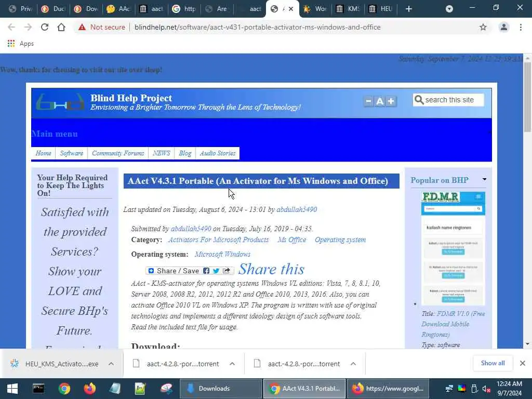Screen dimensions: 532x399
Task: Go to browser home page
Action: tap(61, 27)
